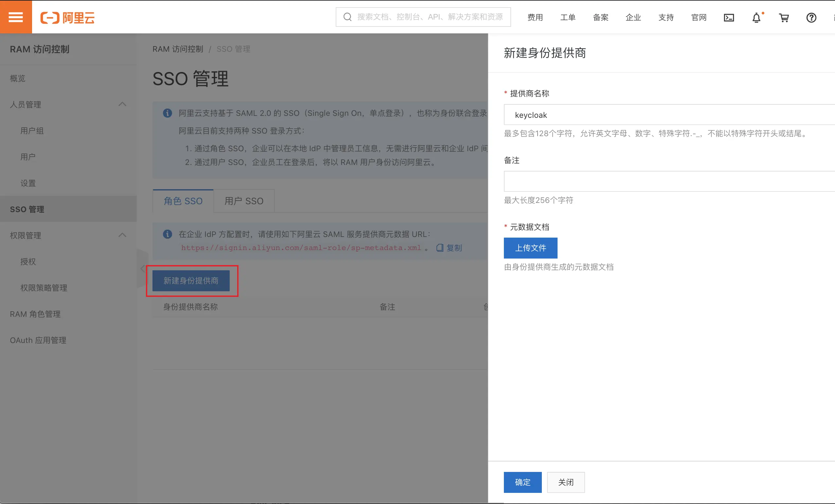Collapse the 权限管理 sidebar section
Image resolution: width=835 pixels, height=504 pixels.
pos(123,235)
